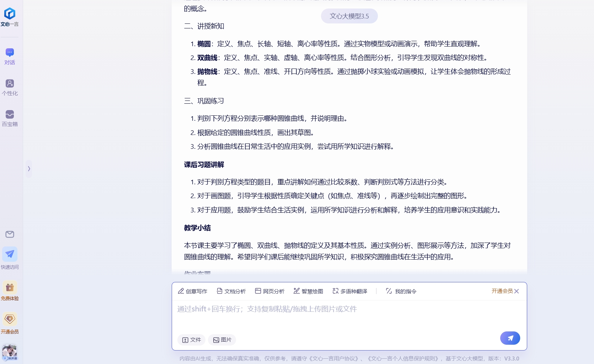Open the mail messages icon

point(10,234)
